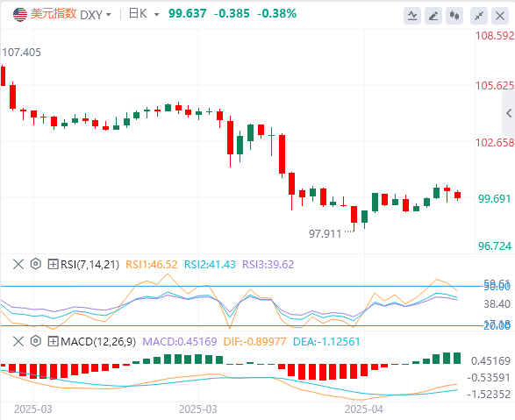Click the RSI1:46.52 value
Viewport: 515px width, 420px height.
pos(152,265)
